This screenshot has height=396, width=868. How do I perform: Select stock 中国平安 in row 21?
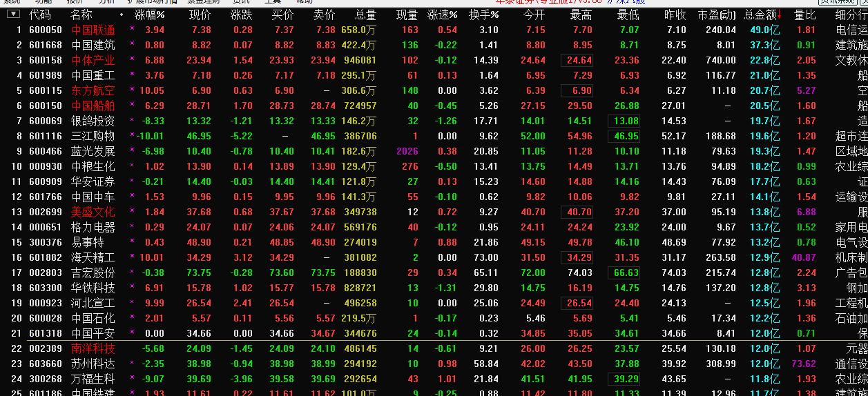click(93, 333)
